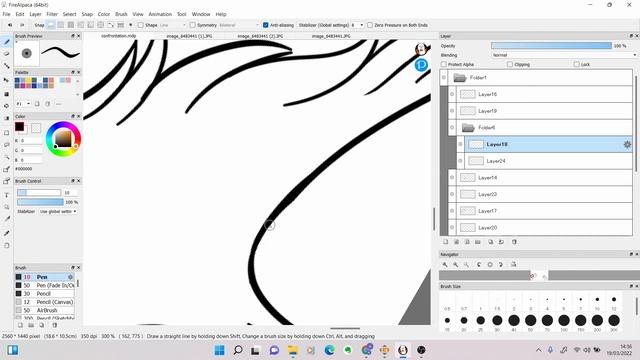
Task: Open the palette set dropdown in Palette
Action: pyautogui.click(x=23, y=104)
